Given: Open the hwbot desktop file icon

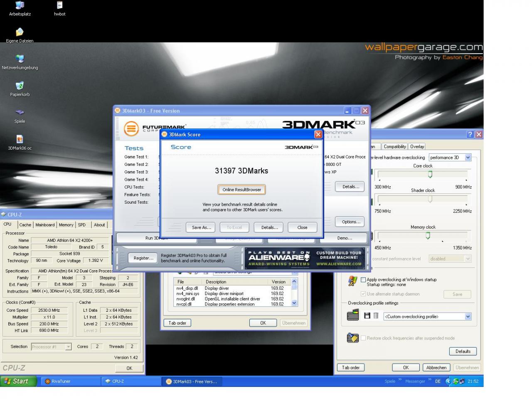Looking at the screenshot, I should coord(59,5).
